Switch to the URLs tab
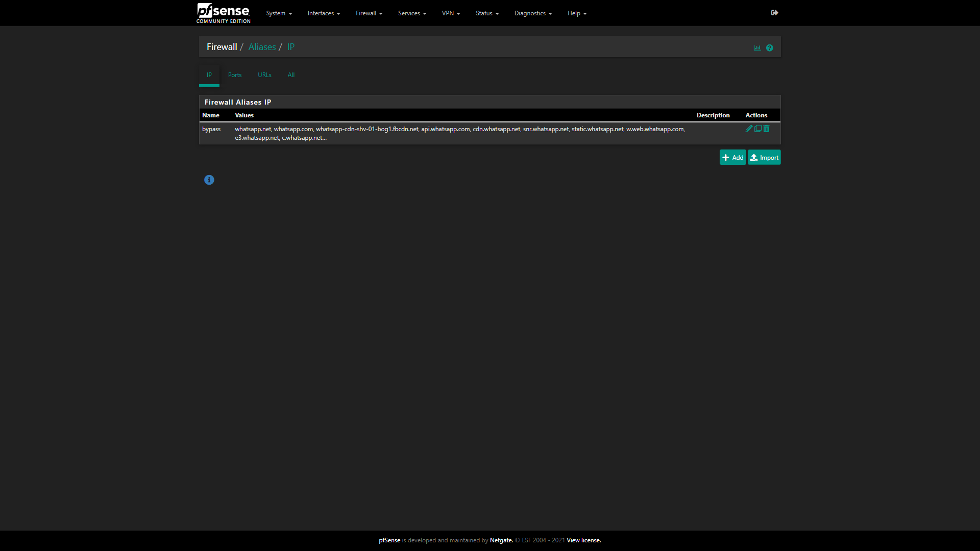This screenshot has width=980, height=551. 264,75
